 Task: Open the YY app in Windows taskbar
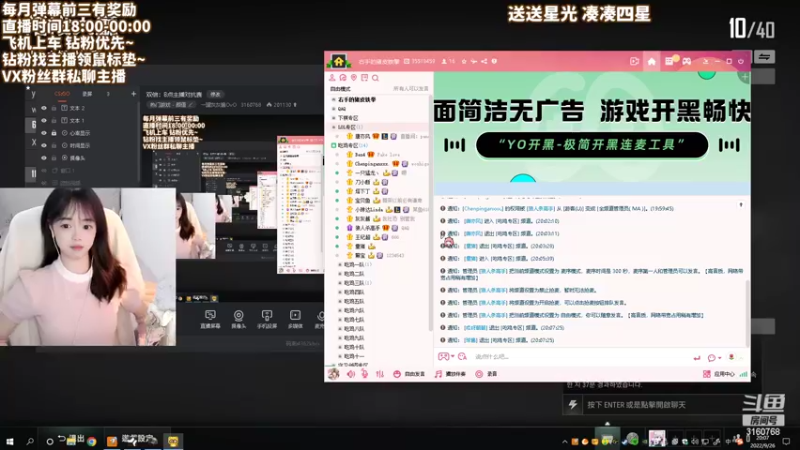[x=173, y=441]
